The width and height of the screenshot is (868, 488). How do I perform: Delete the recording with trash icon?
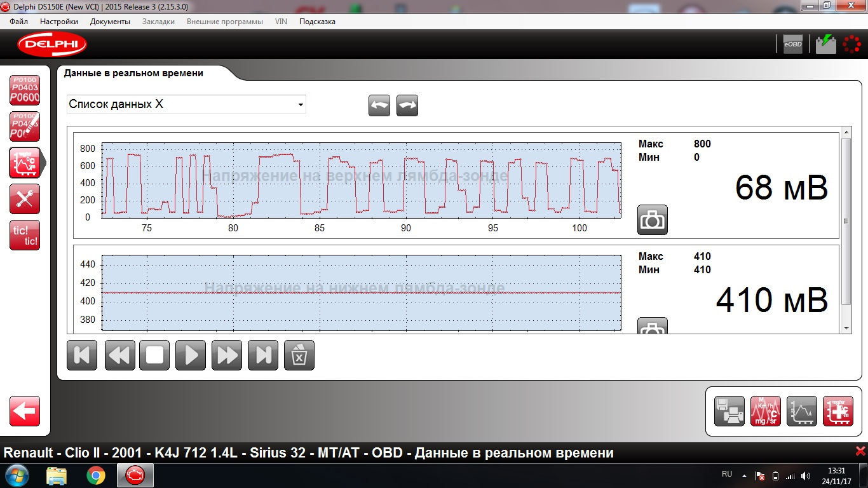299,355
